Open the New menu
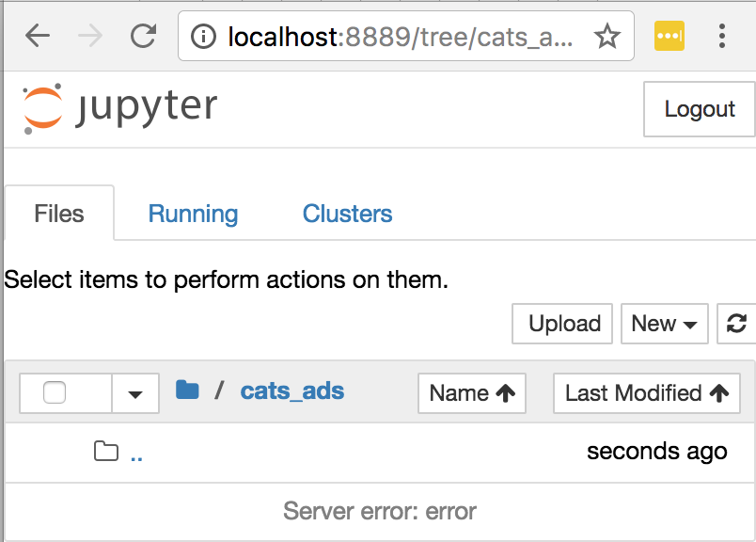The width and height of the screenshot is (756, 542). (x=664, y=324)
